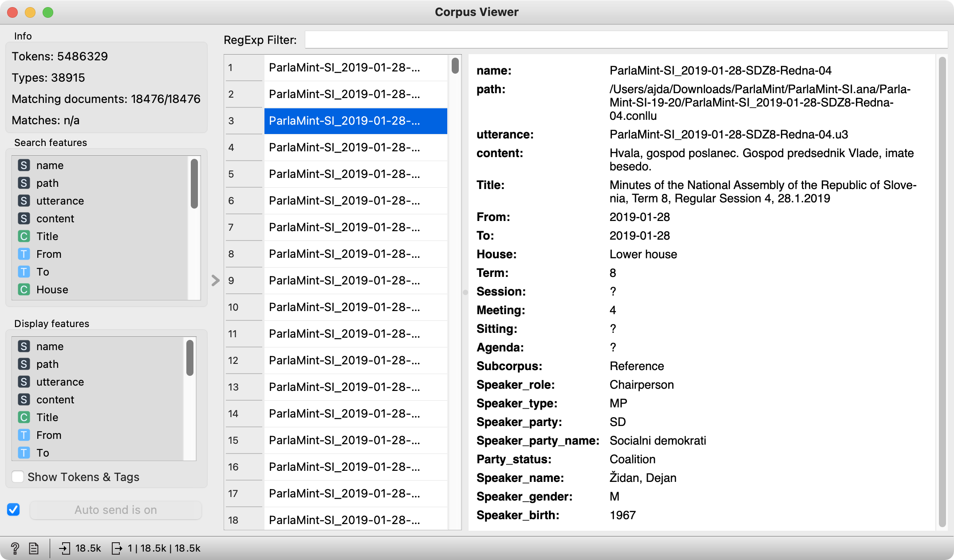954x560 pixels.
Task: Click the output data arrow icon
Action: pyautogui.click(x=117, y=548)
